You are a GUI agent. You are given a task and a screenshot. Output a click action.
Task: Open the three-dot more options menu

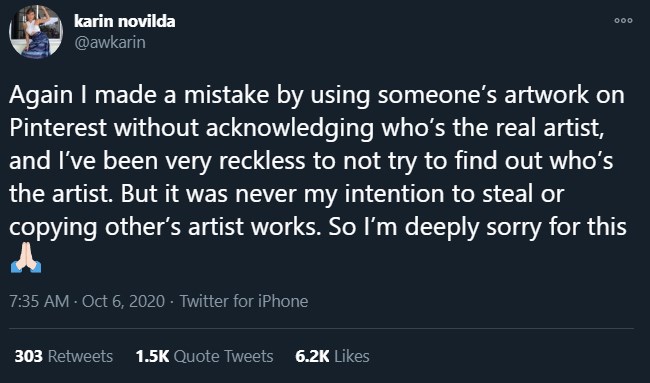pos(623,20)
